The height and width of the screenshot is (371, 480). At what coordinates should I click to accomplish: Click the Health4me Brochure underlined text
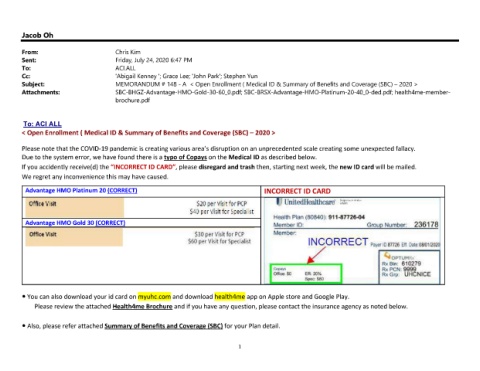pos(142,306)
